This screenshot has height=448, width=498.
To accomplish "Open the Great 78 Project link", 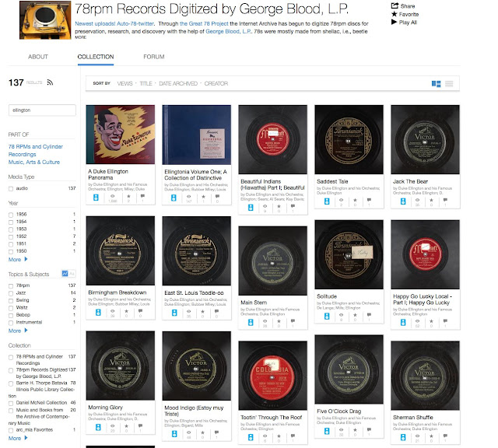I will pos(204,23).
